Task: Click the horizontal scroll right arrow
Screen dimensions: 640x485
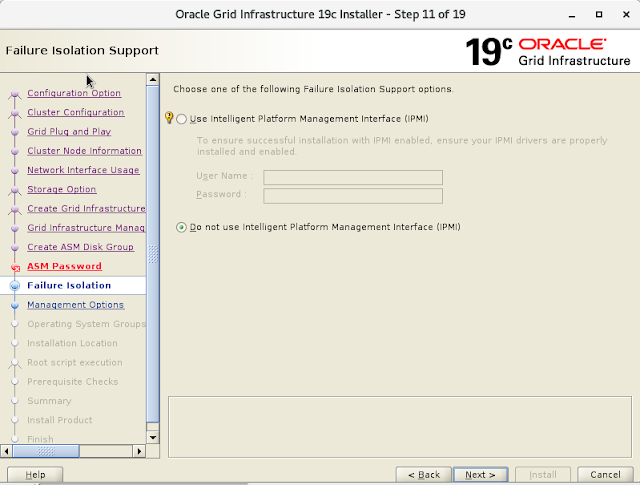Action: coord(139,451)
